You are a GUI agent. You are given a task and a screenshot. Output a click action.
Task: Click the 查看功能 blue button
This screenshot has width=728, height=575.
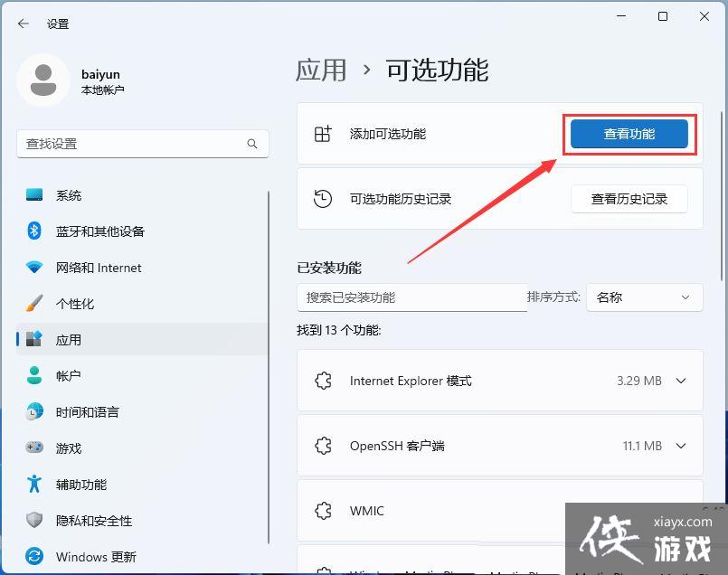[x=629, y=133]
